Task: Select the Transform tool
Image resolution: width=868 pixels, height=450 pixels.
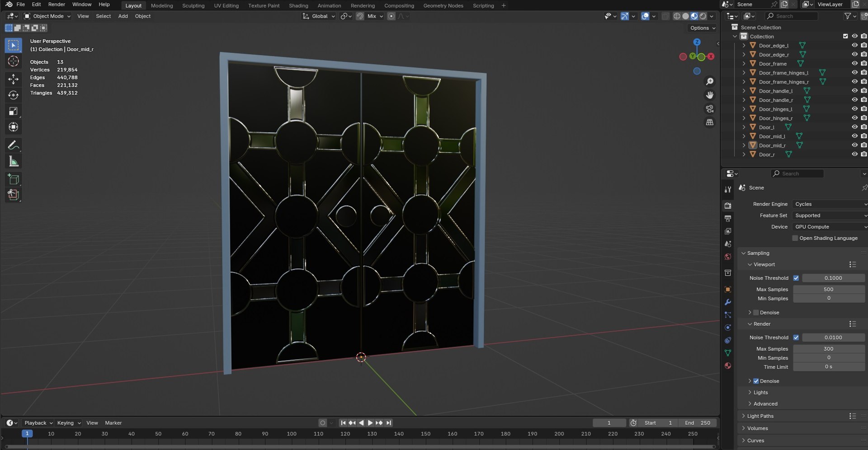Action: pyautogui.click(x=13, y=127)
